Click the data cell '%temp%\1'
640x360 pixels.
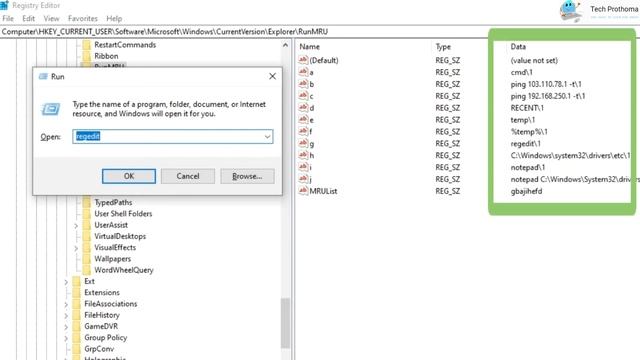coord(529,131)
